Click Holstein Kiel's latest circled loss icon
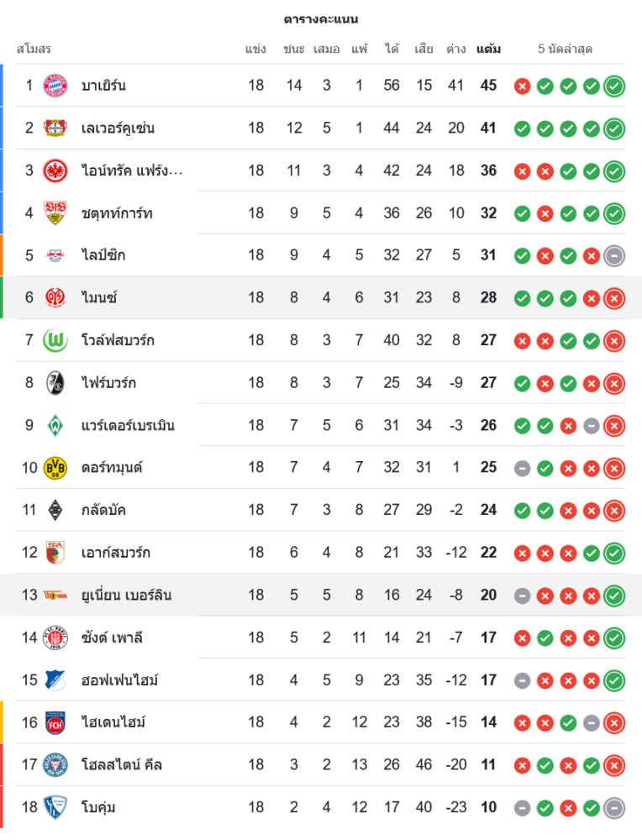The width and height of the screenshot is (642, 840). coord(614,764)
